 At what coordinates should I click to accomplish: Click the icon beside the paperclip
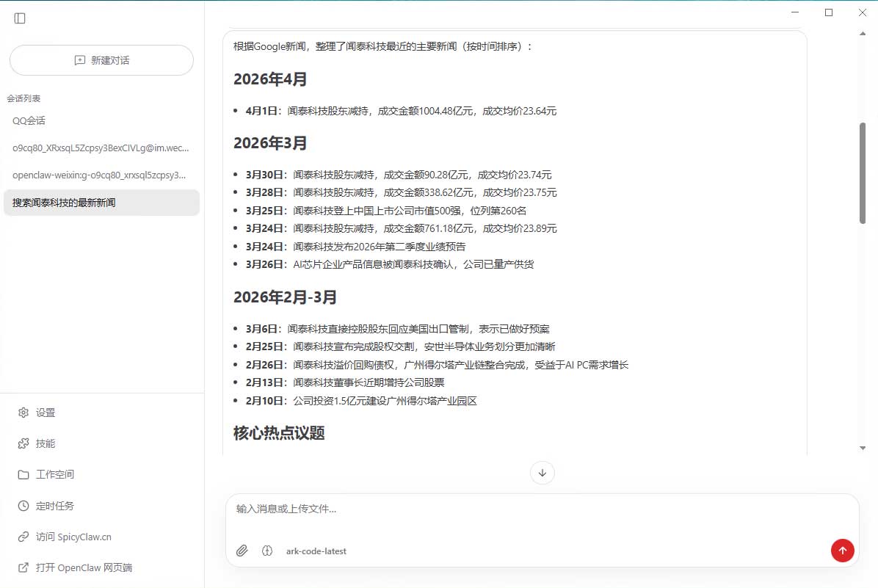point(267,551)
